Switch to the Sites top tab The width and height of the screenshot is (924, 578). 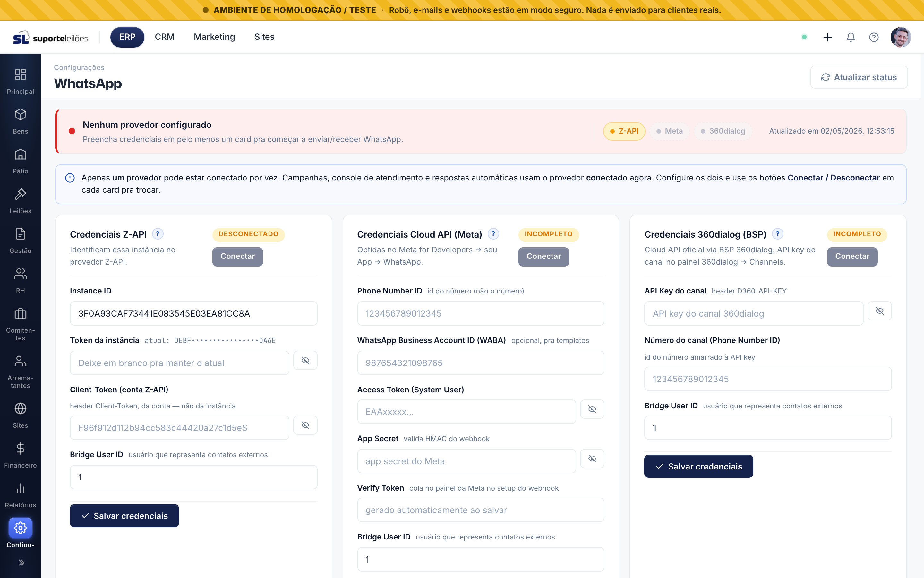(x=264, y=37)
